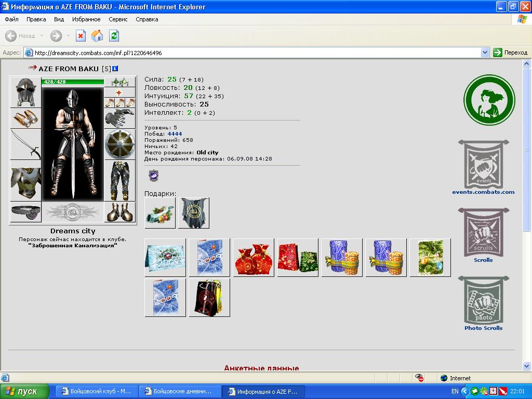This screenshot has height=399, width=532.
Task: Click the red gift pouches thumbnail
Action: pyautogui.click(x=254, y=258)
